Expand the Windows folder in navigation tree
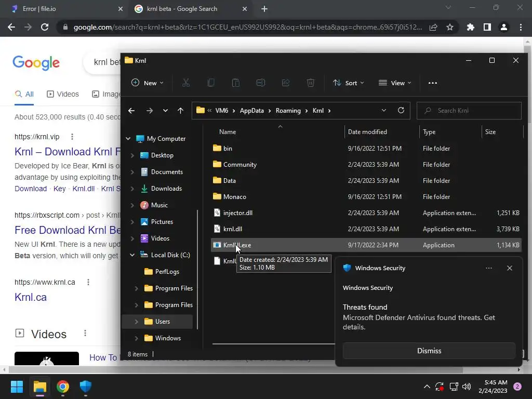The image size is (532, 399). click(x=137, y=338)
